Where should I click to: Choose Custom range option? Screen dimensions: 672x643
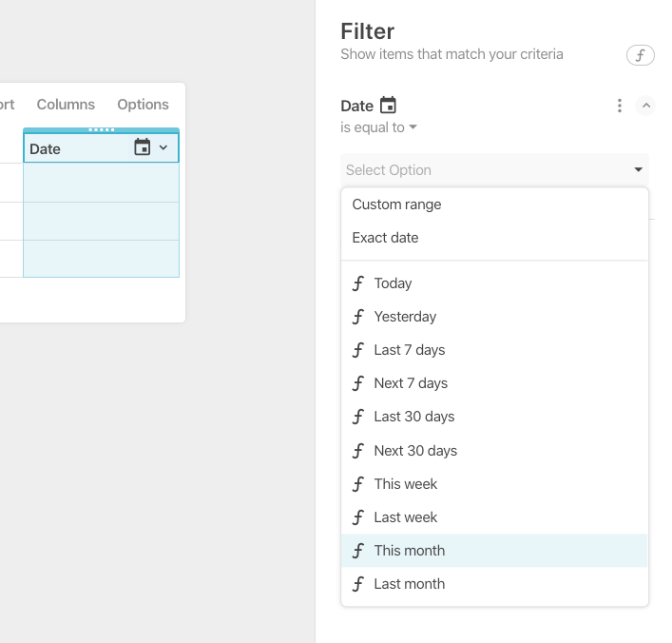tap(396, 205)
